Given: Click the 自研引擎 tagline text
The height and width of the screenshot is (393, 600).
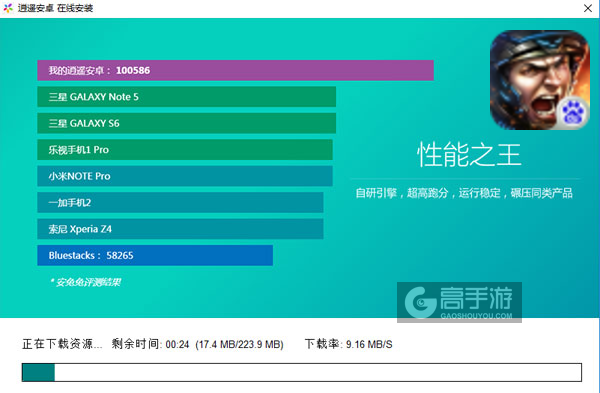Looking at the screenshot, I should point(464,193).
